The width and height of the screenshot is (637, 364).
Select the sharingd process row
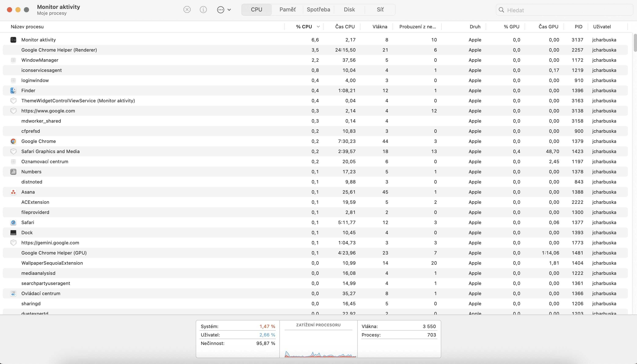315,304
